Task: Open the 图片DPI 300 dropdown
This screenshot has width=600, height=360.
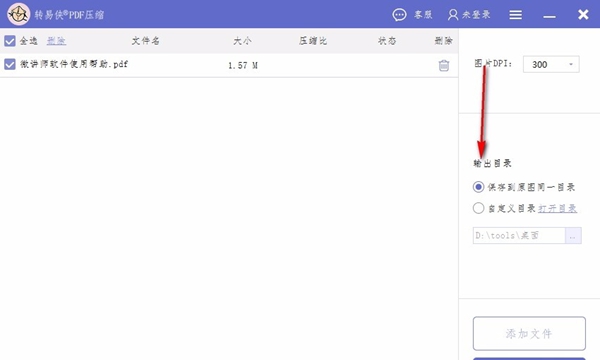Action: click(x=551, y=64)
